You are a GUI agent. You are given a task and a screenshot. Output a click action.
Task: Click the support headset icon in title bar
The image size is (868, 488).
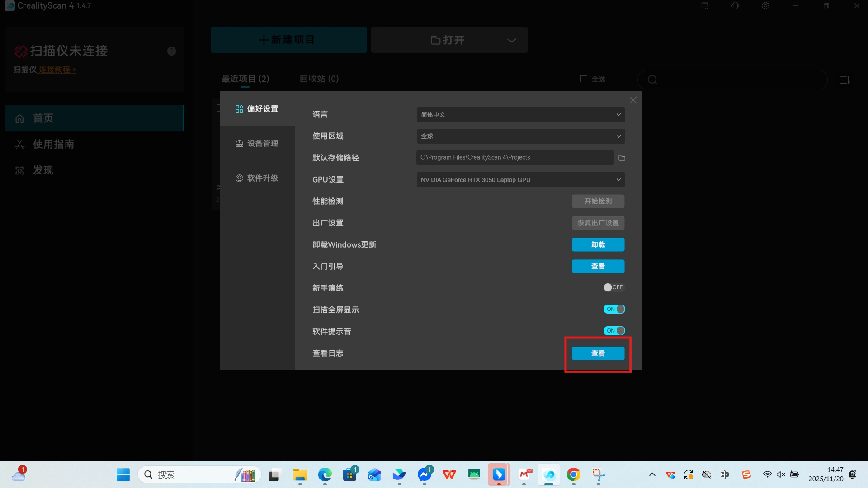(x=735, y=6)
